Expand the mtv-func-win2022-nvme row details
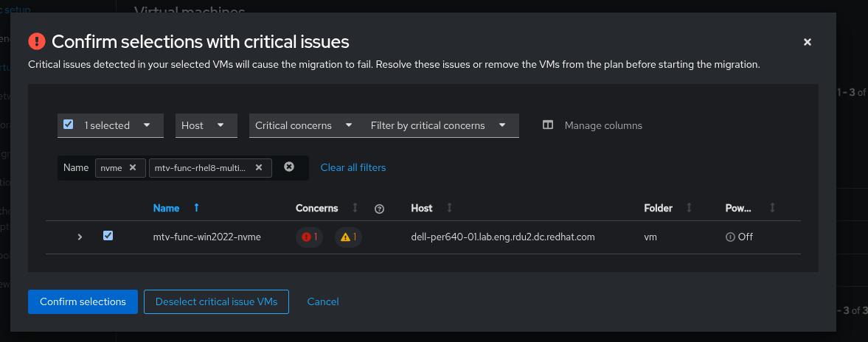 [80, 237]
